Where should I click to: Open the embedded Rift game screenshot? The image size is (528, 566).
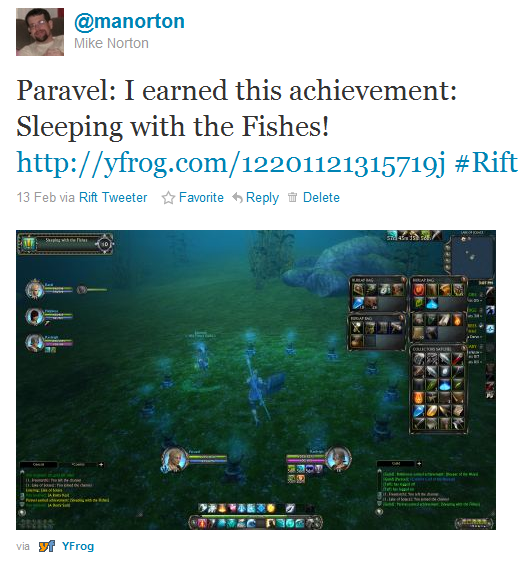[x=256, y=380]
